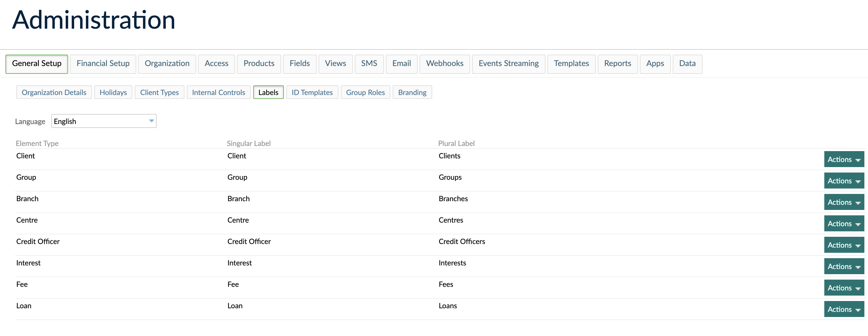Screen dimensions: 868x336
Task: Open the Group Roles settings
Action: (x=365, y=92)
